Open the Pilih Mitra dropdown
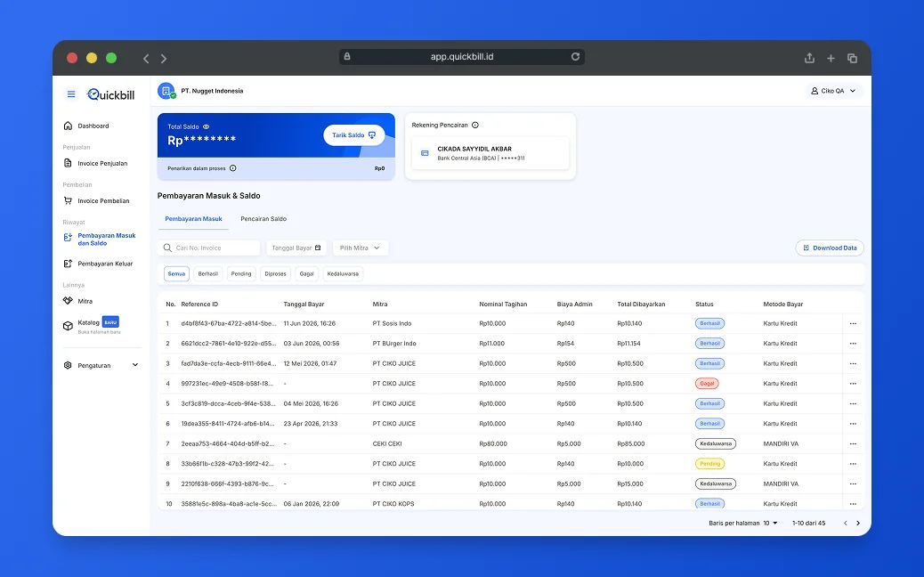This screenshot has width=924, height=577. 360,248
